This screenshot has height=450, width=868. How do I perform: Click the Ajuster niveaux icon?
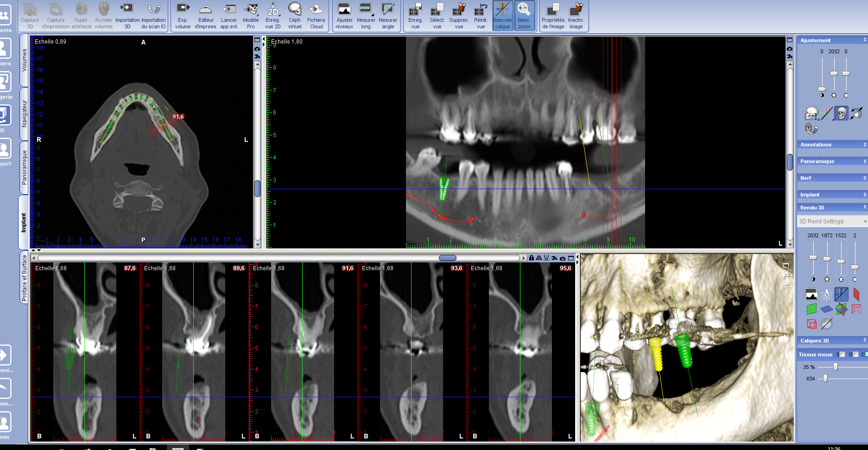click(x=344, y=16)
